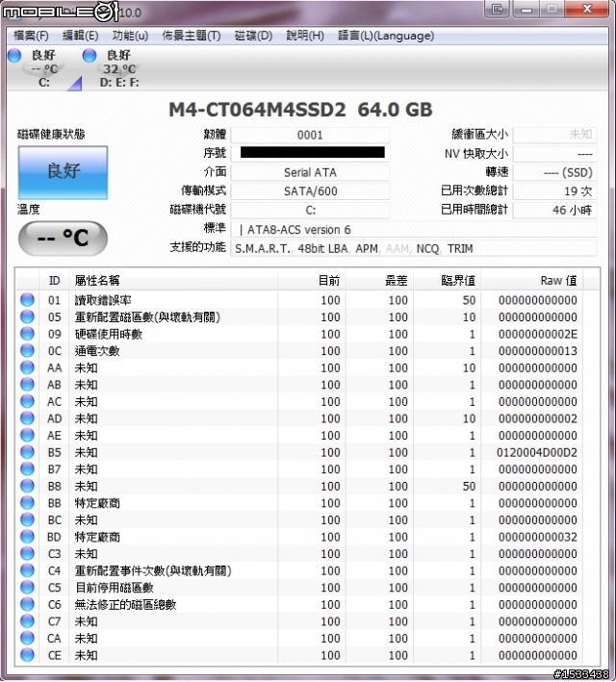Click the SATA/600 transfer mode field

[x=310, y=191]
